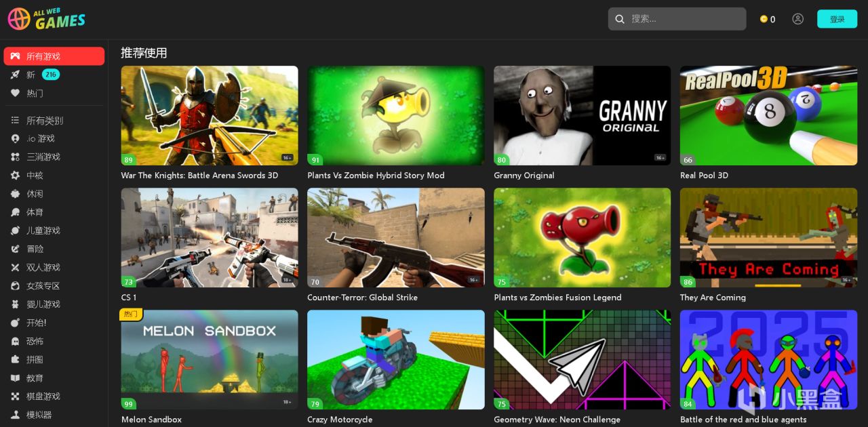Click the icon beside 休闲
Image resolution: width=868 pixels, height=427 pixels.
[15, 194]
